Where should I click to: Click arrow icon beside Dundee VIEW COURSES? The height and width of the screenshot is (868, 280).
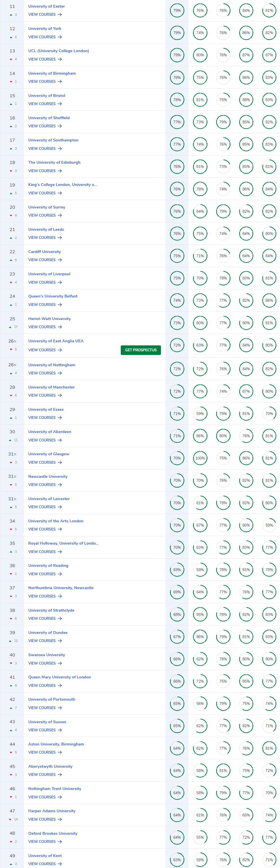tap(60, 641)
